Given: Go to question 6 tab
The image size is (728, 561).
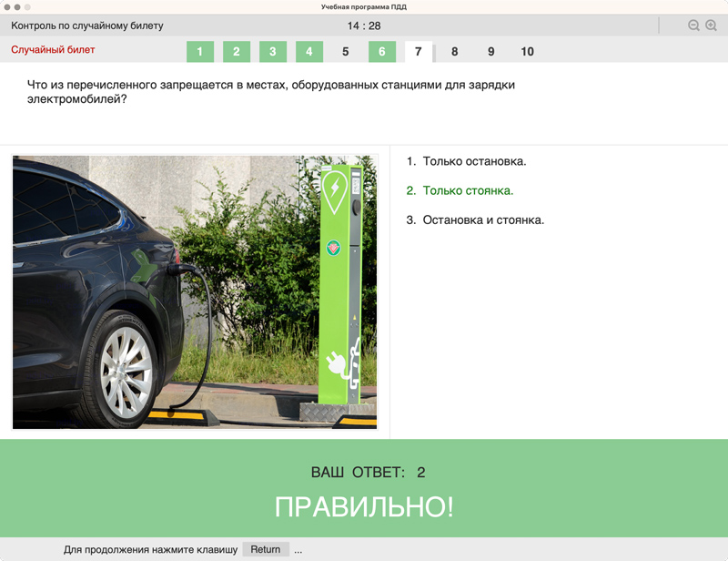Looking at the screenshot, I should pyautogui.click(x=382, y=52).
